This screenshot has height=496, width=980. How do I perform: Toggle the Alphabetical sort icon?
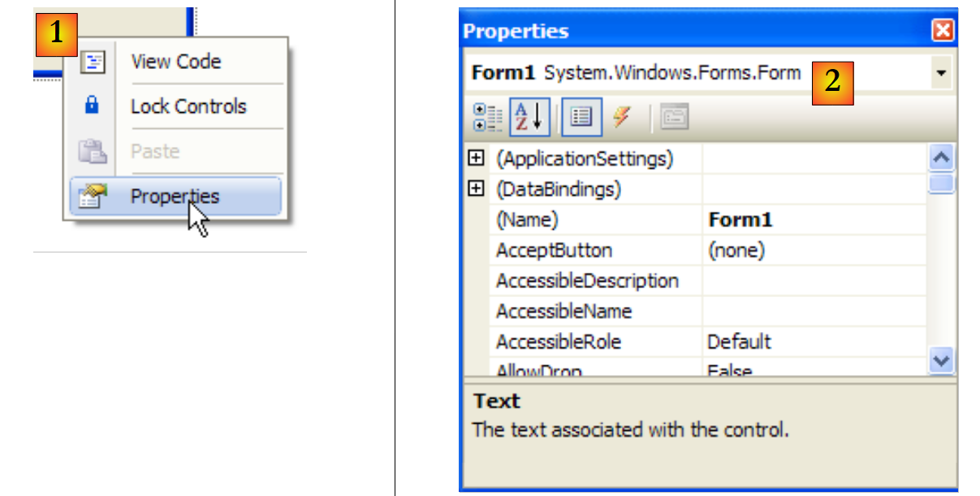pos(530,119)
